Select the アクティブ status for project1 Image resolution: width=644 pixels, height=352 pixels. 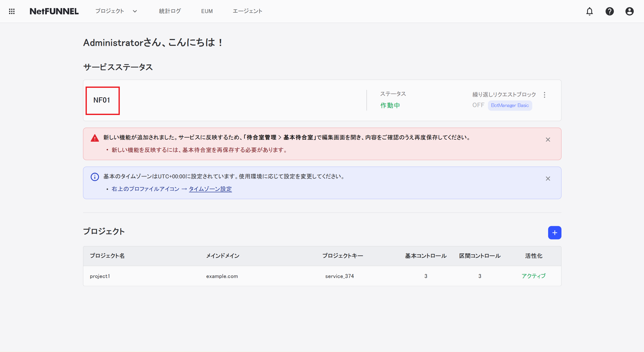(x=533, y=276)
